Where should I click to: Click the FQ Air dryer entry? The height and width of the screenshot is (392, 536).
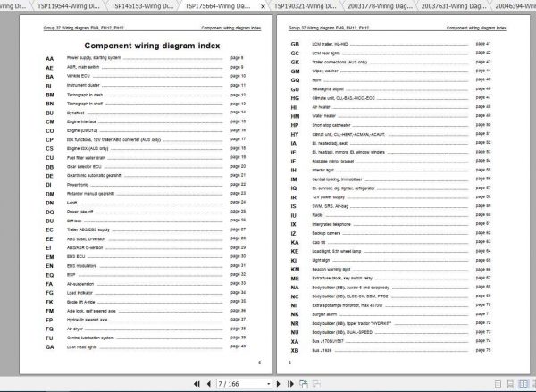pos(145,329)
